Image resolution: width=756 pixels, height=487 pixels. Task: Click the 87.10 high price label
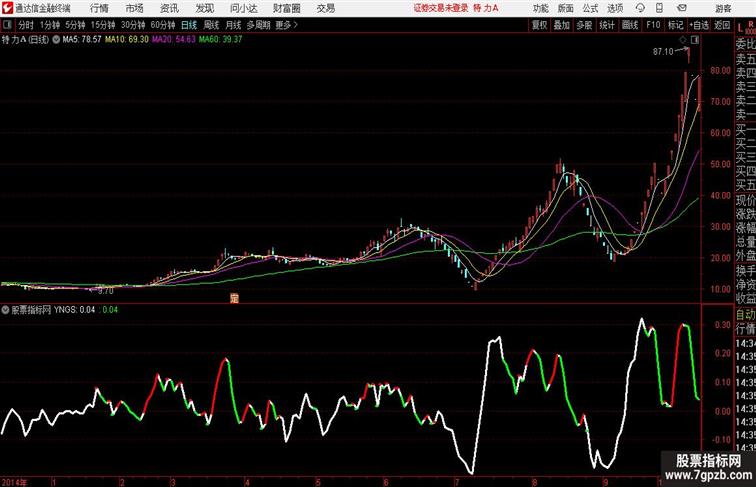663,52
